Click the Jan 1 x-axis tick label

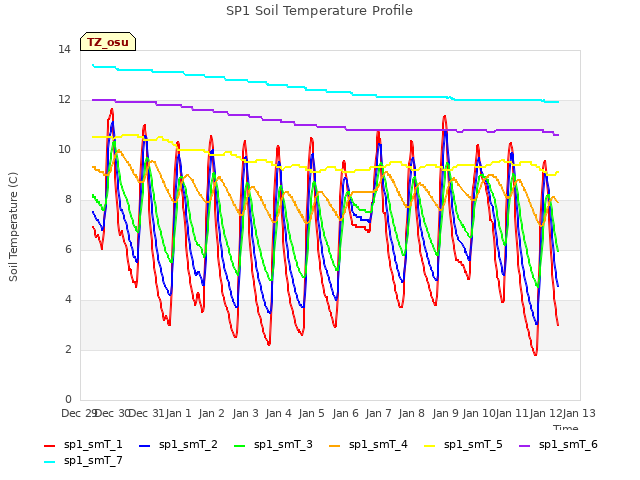coord(178,413)
